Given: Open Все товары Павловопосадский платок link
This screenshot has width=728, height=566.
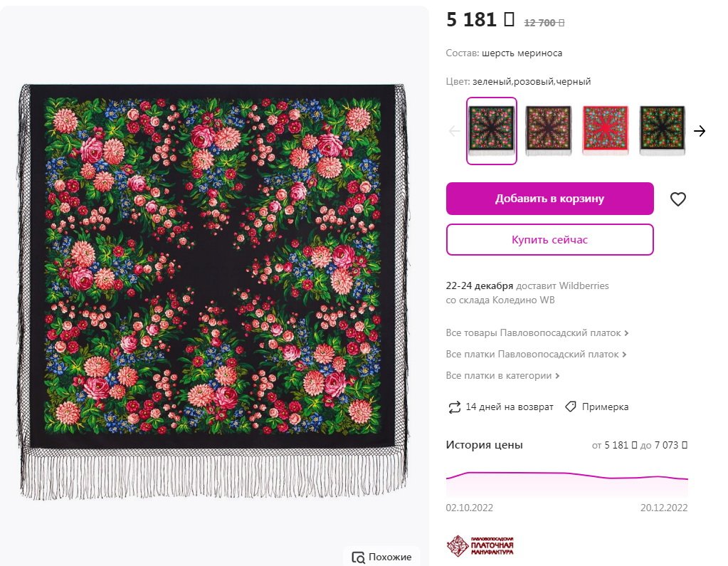Looking at the screenshot, I should tap(533, 332).
